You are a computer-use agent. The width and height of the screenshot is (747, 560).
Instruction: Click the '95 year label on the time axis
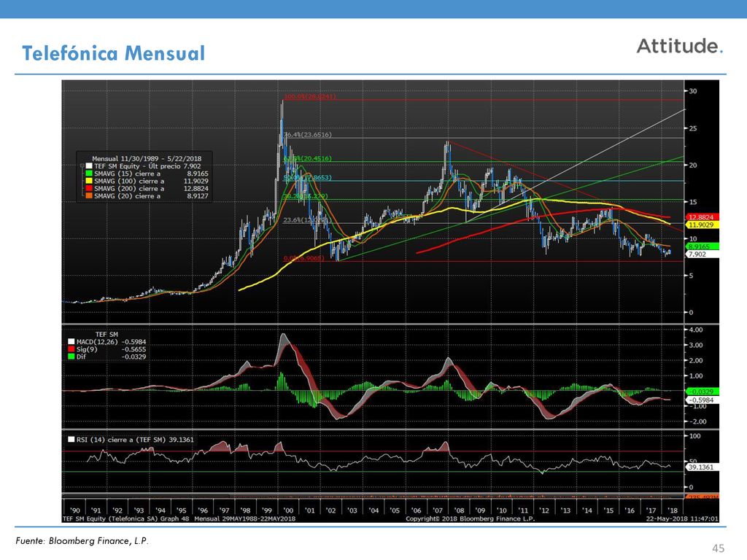pos(181,510)
